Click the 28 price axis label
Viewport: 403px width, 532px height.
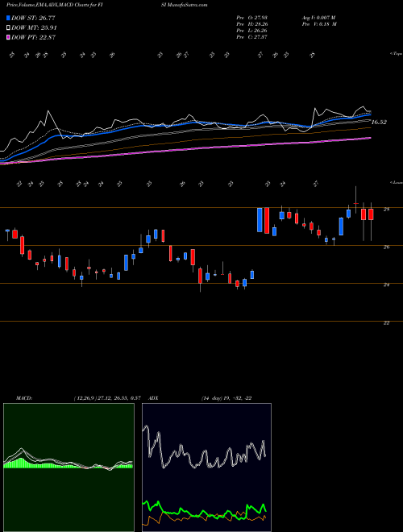coord(386,210)
